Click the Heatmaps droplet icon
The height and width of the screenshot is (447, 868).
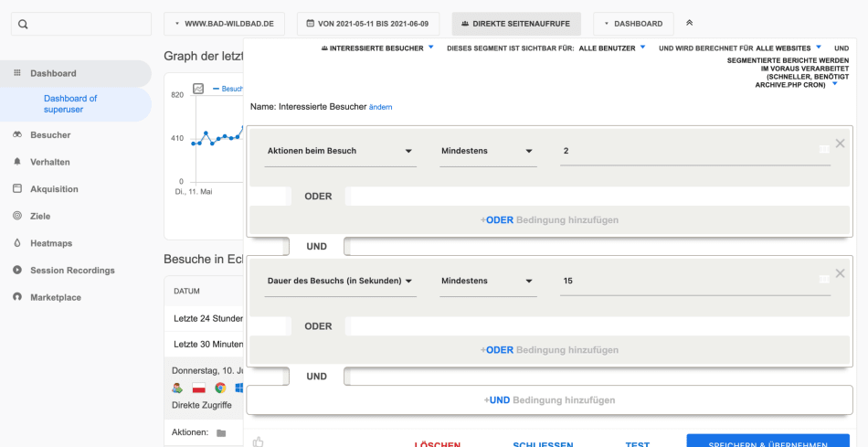pyautogui.click(x=17, y=243)
